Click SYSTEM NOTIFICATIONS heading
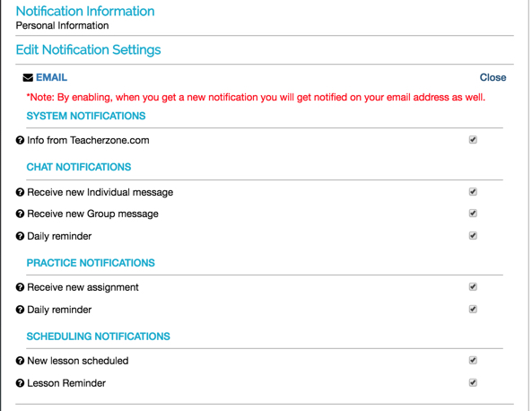The image size is (532, 411). pos(86,116)
